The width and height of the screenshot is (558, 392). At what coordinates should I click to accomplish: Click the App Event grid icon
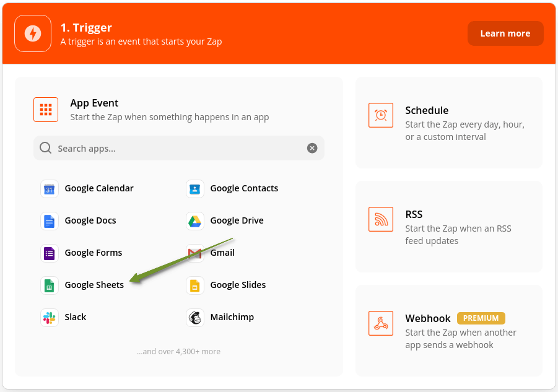46,110
